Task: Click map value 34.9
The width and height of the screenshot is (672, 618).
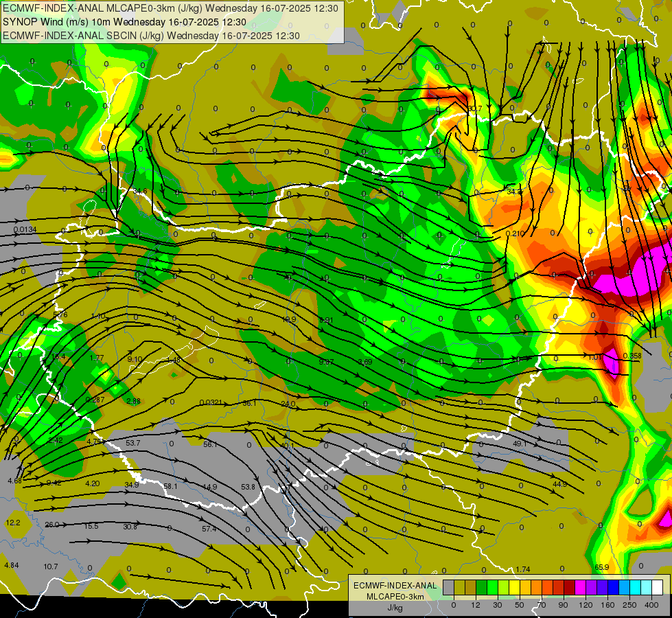Action: (x=132, y=485)
